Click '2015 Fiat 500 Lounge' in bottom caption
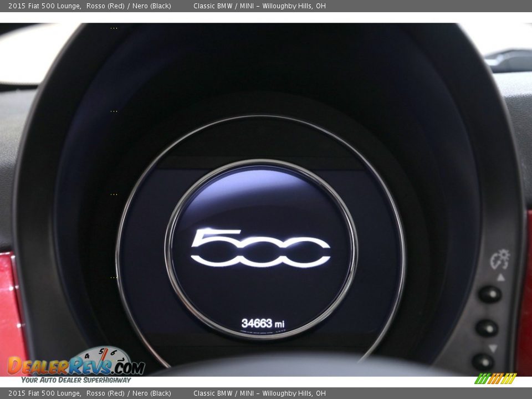Viewport: 532px width, 399px height. pyautogui.click(x=44, y=393)
